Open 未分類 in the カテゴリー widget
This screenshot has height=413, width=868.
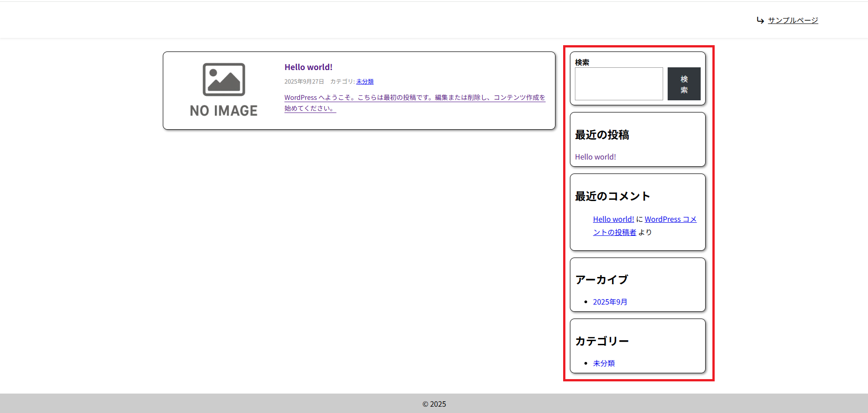(x=603, y=363)
